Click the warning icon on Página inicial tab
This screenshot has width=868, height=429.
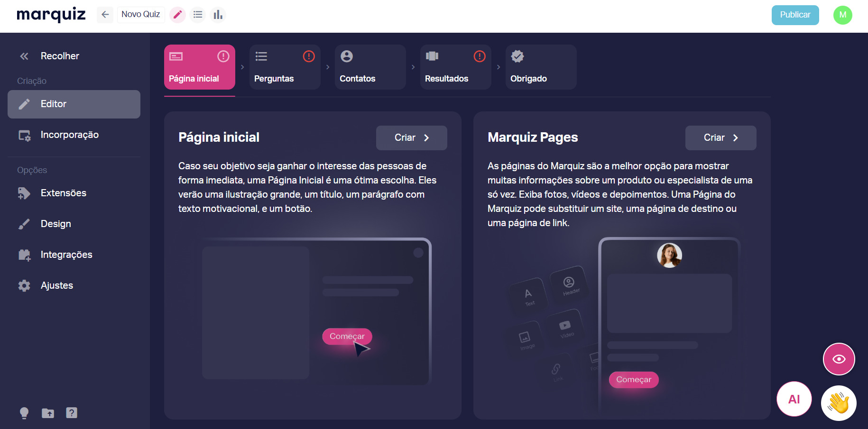coord(223,56)
